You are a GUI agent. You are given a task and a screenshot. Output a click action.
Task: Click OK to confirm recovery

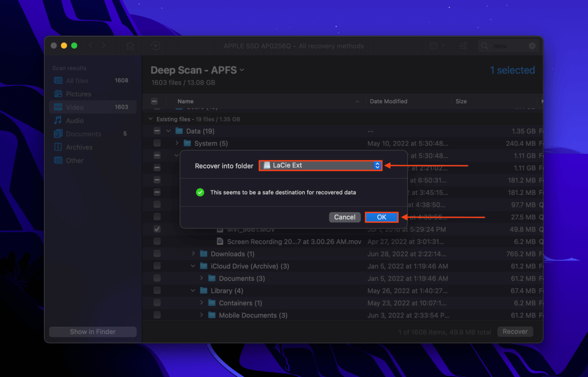[x=382, y=217]
